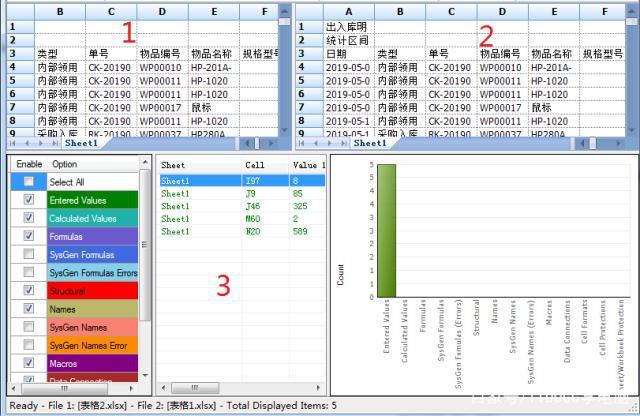Select column D header in left workbook

pos(162,12)
